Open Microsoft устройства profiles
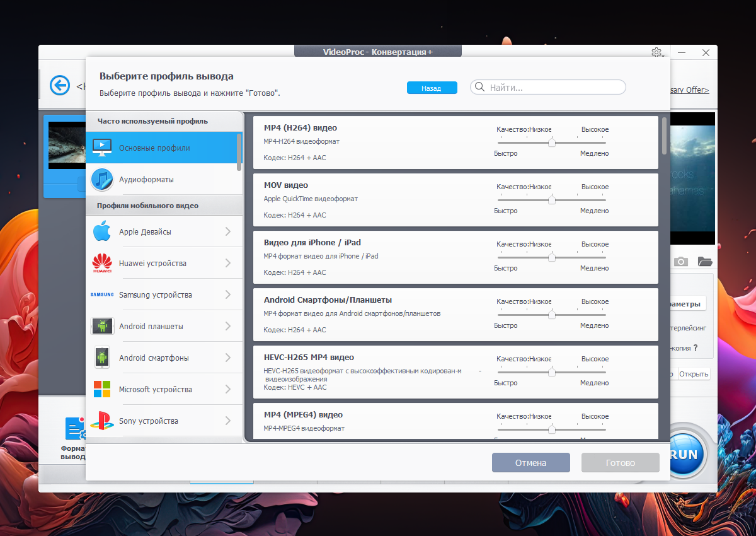 tap(164, 389)
